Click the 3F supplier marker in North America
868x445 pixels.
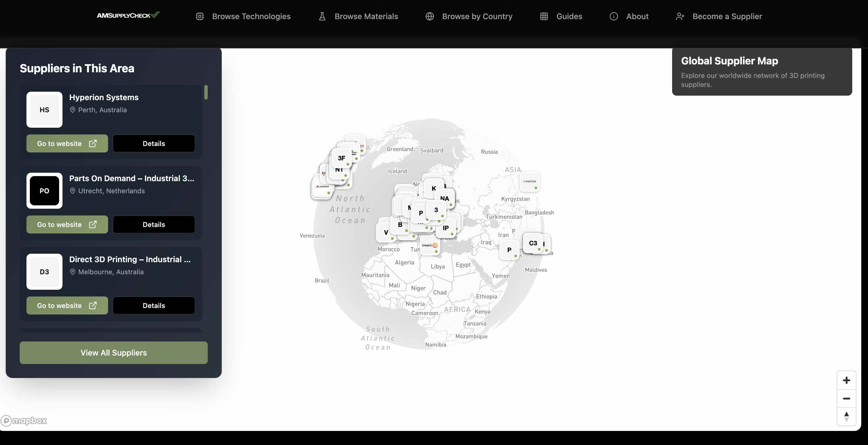341,158
